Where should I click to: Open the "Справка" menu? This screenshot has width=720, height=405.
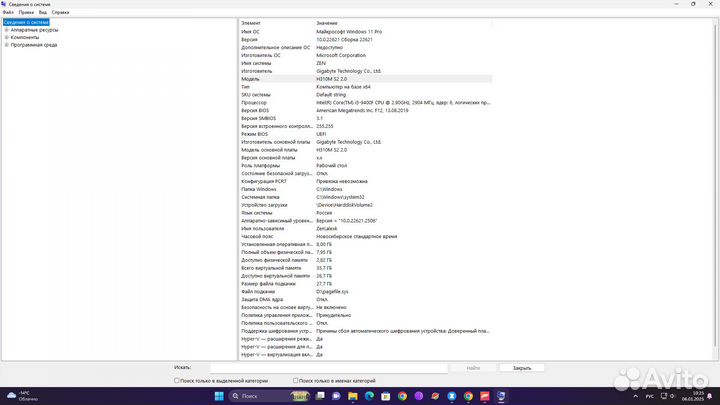point(60,13)
